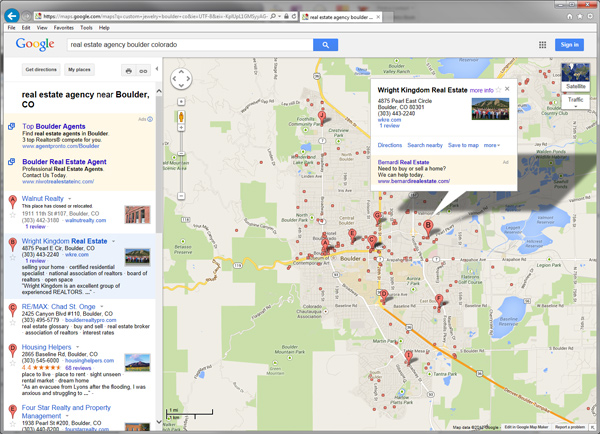Click the Sign in button

coord(569,45)
